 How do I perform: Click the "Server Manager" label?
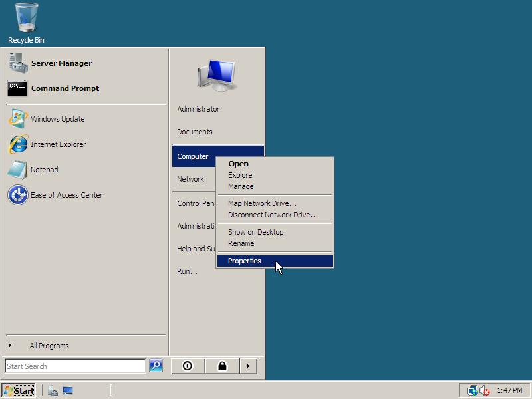point(61,63)
